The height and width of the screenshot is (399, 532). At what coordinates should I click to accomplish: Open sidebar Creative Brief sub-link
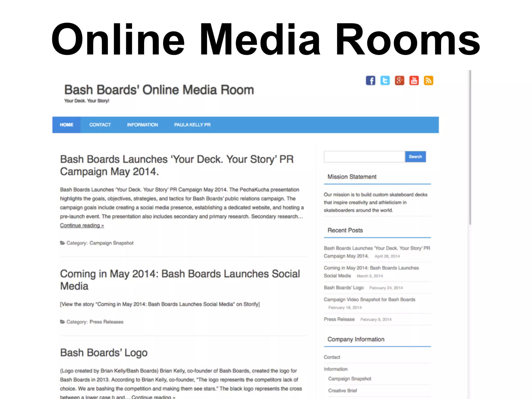click(x=343, y=391)
